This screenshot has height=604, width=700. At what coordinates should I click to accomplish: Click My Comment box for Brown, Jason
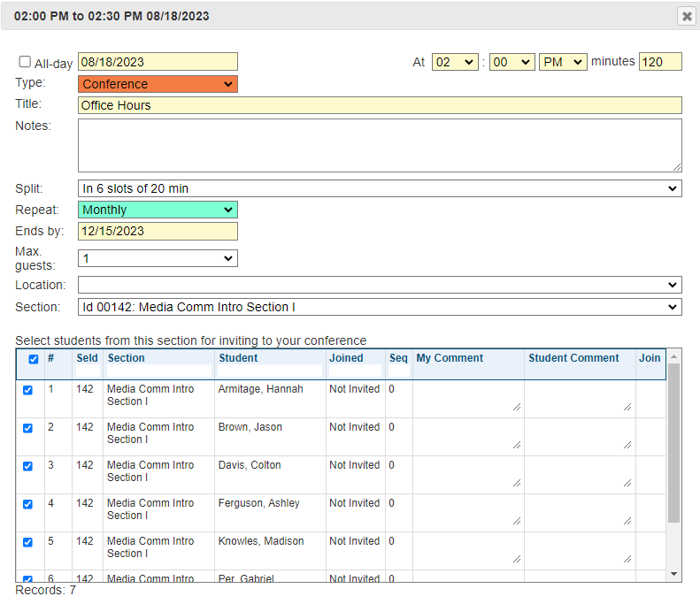point(467,437)
